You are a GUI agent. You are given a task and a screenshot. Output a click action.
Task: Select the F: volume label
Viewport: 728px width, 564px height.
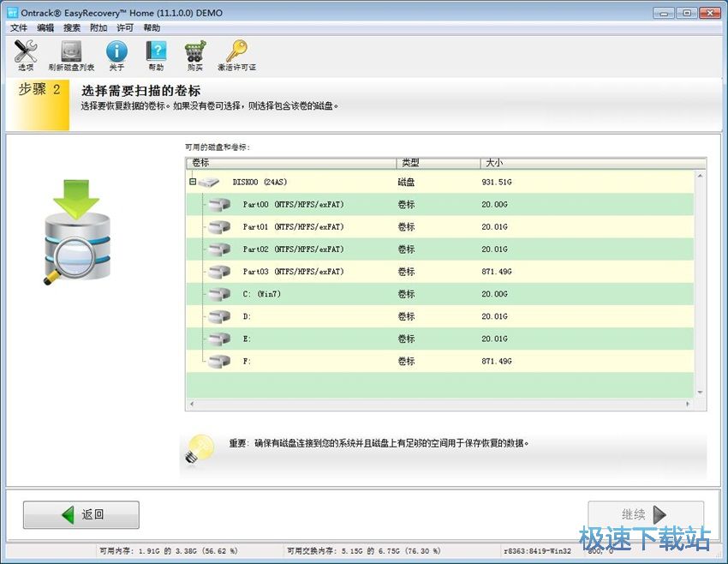tap(247, 361)
